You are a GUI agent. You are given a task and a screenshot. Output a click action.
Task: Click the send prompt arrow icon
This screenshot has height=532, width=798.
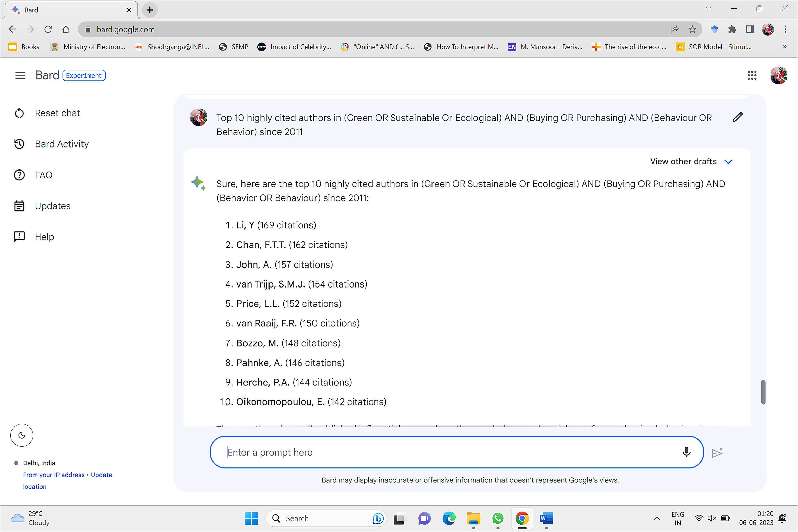717,452
